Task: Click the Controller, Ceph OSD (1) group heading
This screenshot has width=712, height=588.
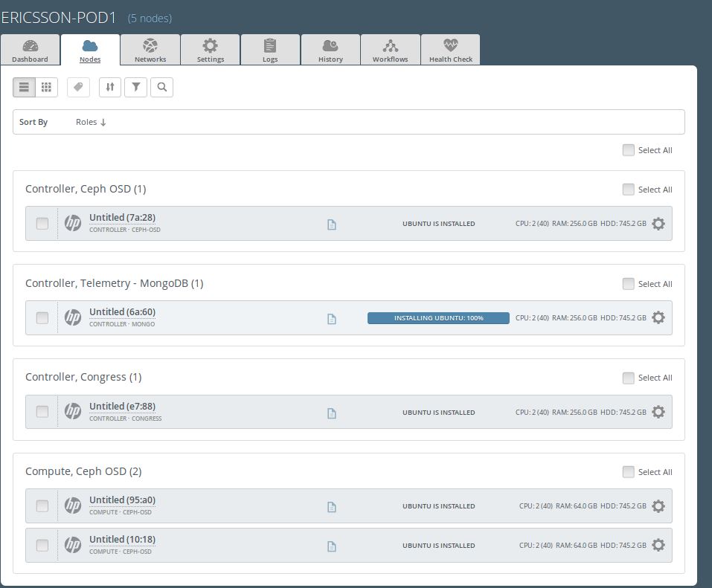Action: [86, 190]
